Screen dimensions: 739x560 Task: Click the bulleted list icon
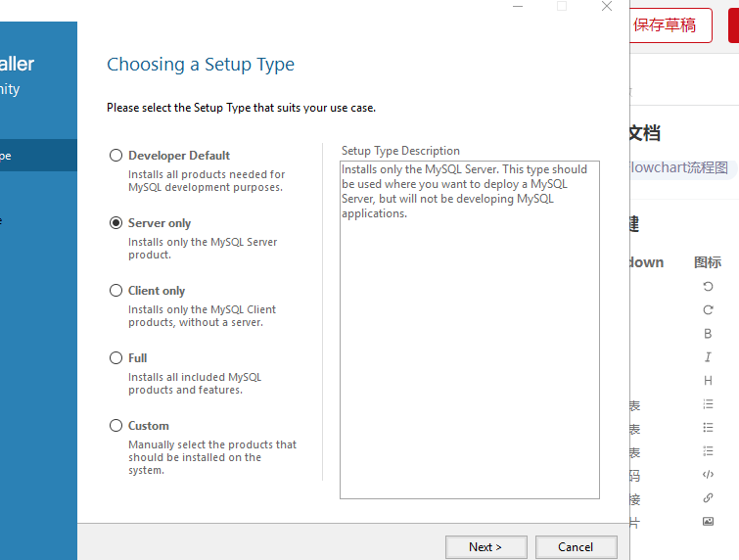click(708, 428)
